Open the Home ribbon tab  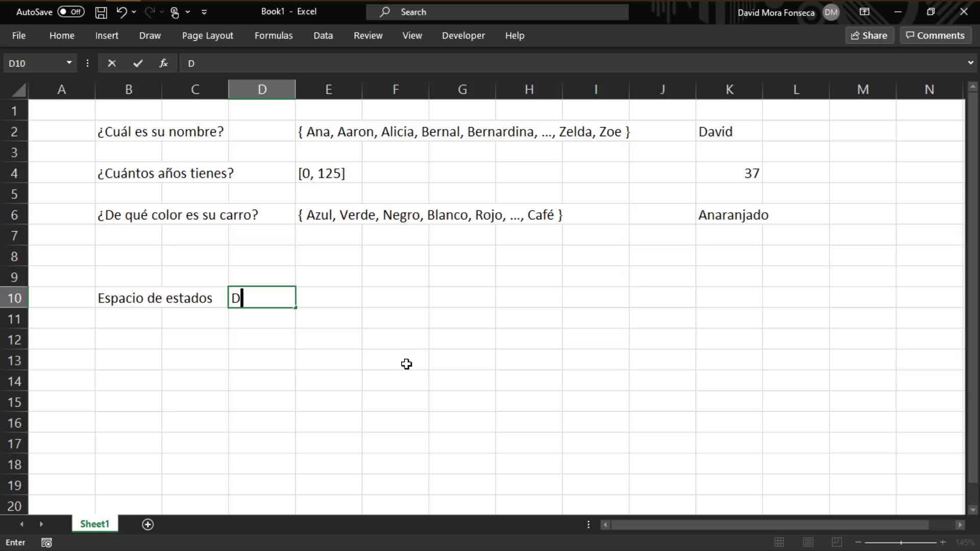coord(62,36)
